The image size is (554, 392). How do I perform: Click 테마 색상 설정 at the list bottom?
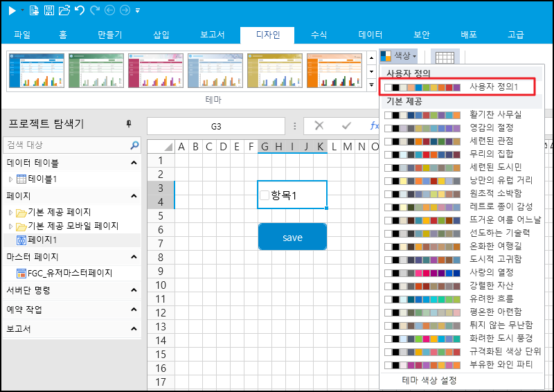429,380
